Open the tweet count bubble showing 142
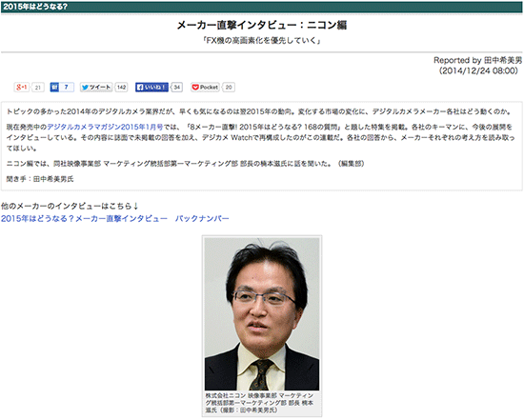The width and height of the screenshot is (524, 420). pyautogui.click(x=121, y=88)
